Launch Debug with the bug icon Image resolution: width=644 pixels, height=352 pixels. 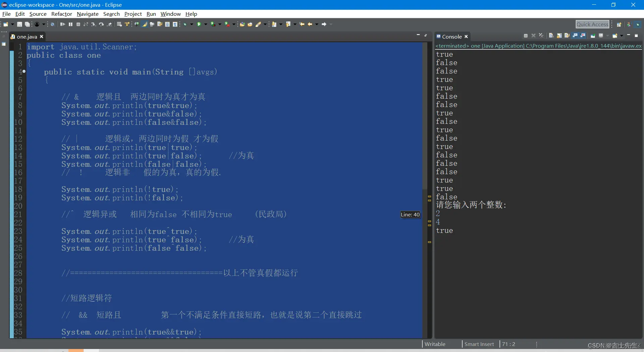click(185, 24)
